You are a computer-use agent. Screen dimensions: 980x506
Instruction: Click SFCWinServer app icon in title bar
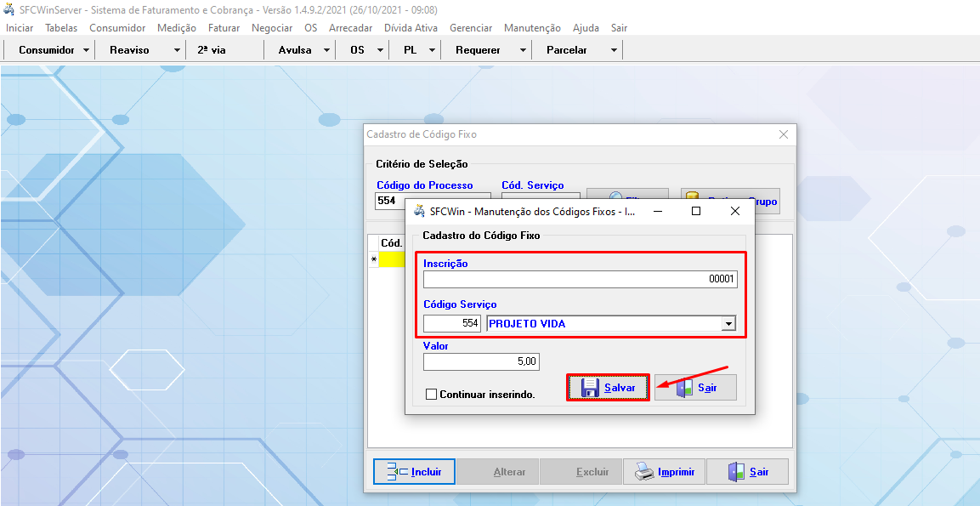click(9, 10)
